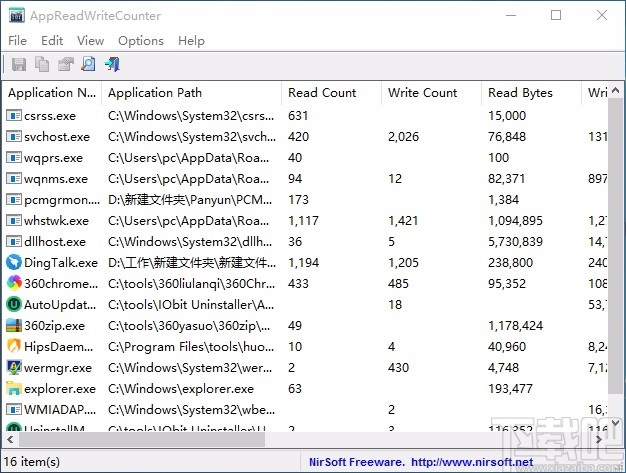Click the DingTalk.exe name text

[x=61, y=262]
